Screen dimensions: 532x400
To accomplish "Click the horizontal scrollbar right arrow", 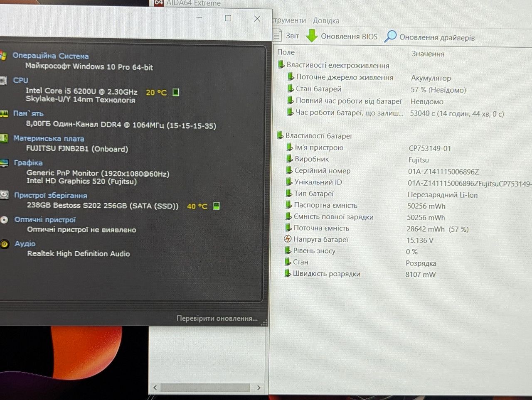I will point(259,388).
